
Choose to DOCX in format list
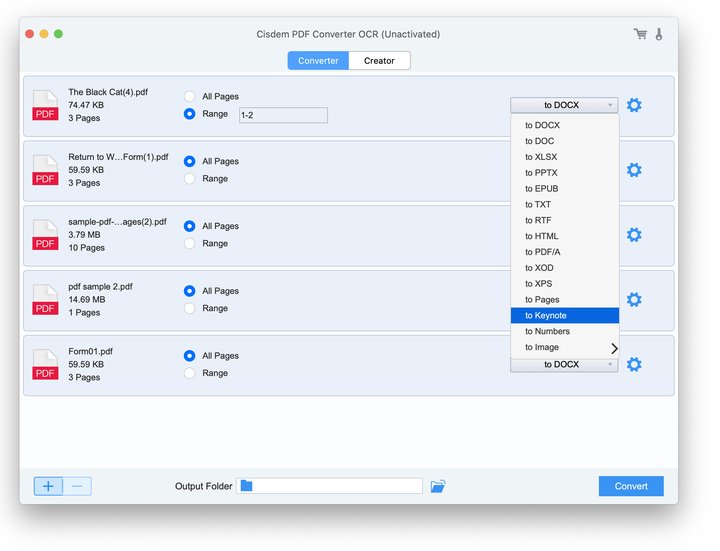point(565,125)
